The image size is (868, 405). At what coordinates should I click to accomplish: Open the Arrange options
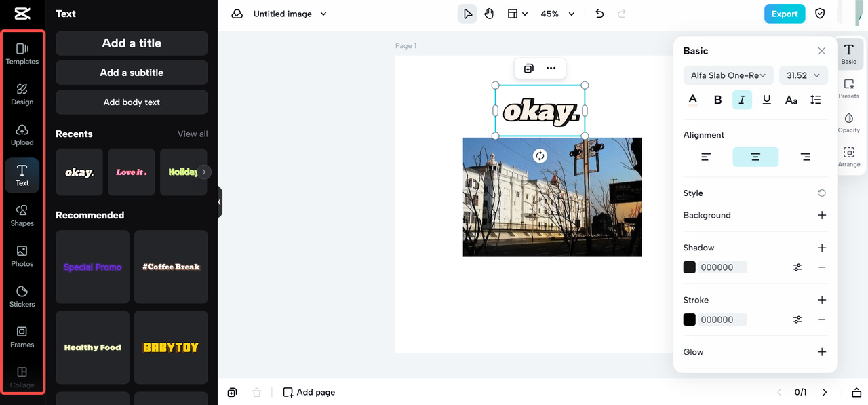848,157
